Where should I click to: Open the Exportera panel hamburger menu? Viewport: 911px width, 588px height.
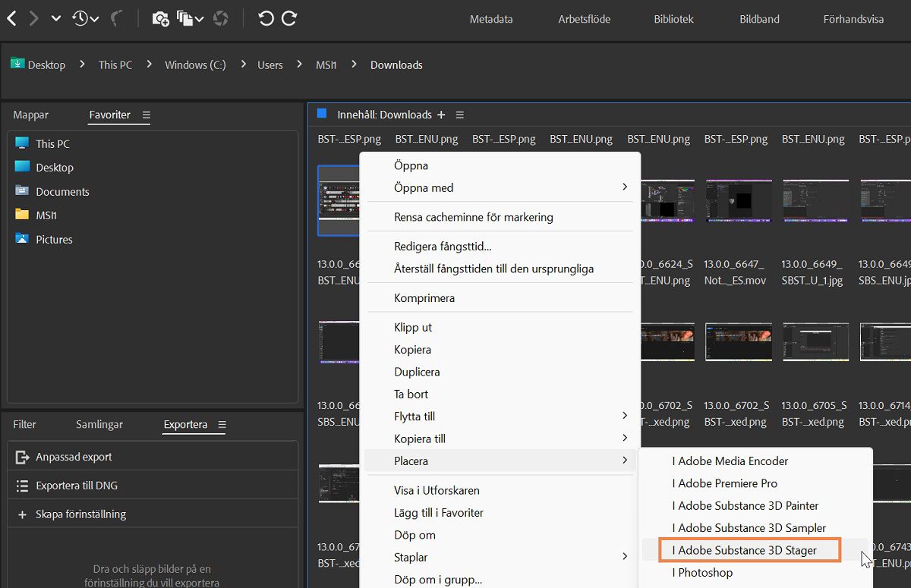222,424
